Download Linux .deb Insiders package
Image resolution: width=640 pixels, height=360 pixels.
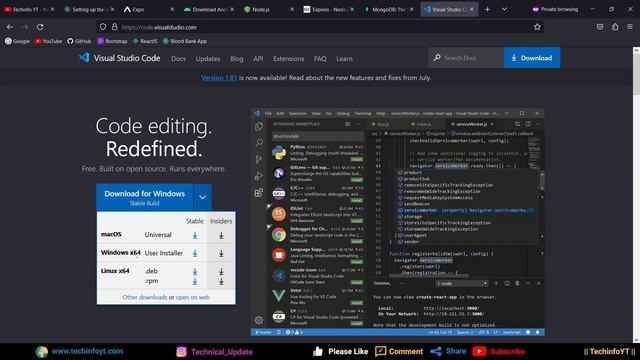pyautogui.click(x=221, y=271)
